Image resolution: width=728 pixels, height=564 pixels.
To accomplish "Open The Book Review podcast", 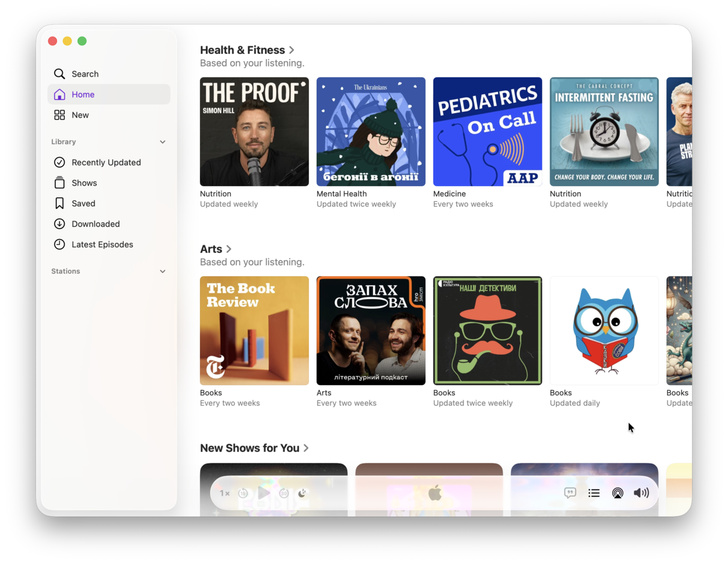I will [x=254, y=330].
